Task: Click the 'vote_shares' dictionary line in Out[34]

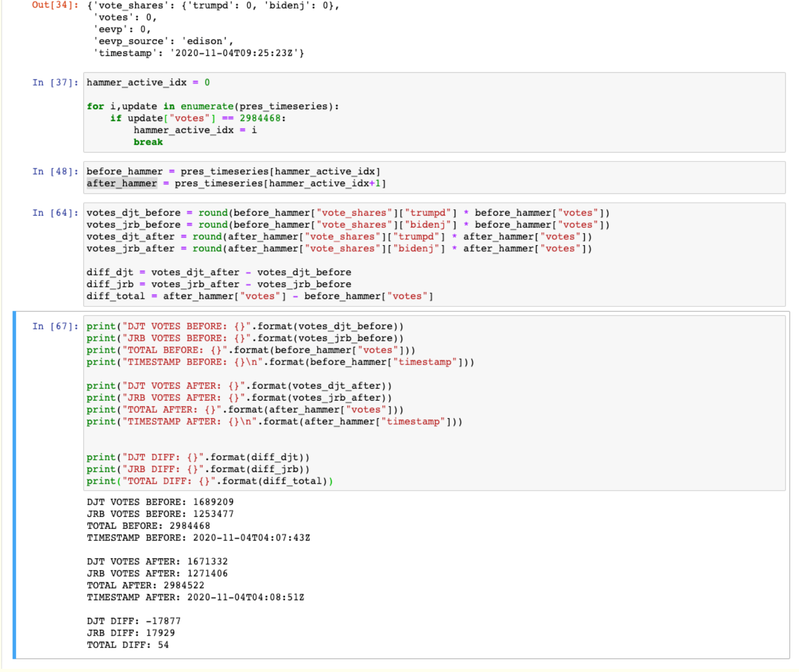Action: pos(213,5)
